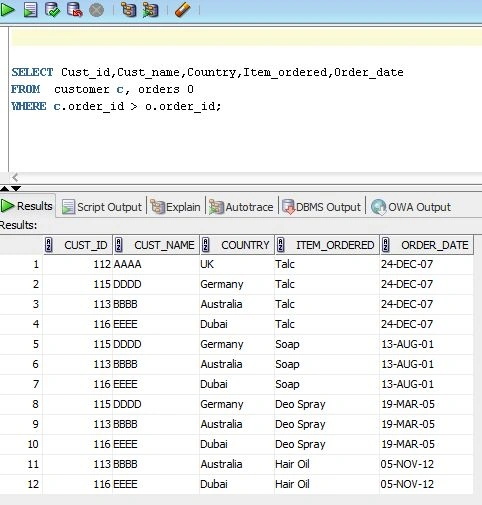This screenshot has height=505, width=482.
Task: Switch to the OWA Output tab
Action: tap(411, 207)
